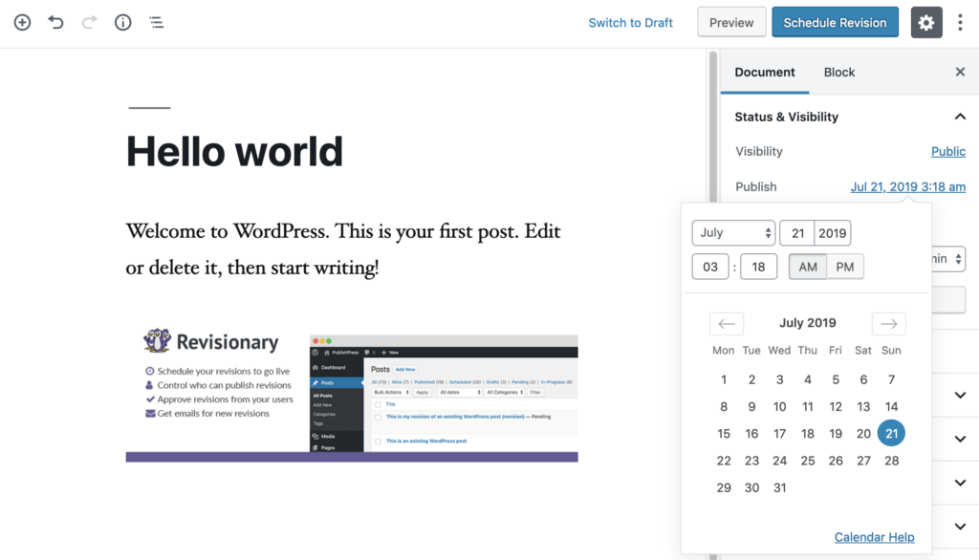Screen dimensions: 979x560
Task: Open the block navigation list icon
Action: 156,23
